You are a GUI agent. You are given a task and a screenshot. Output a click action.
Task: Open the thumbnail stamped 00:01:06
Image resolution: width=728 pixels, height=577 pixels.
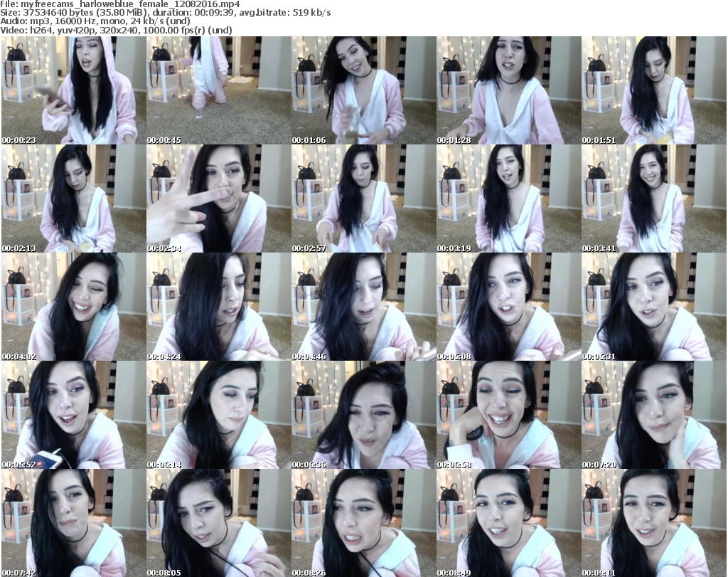coord(363,90)
